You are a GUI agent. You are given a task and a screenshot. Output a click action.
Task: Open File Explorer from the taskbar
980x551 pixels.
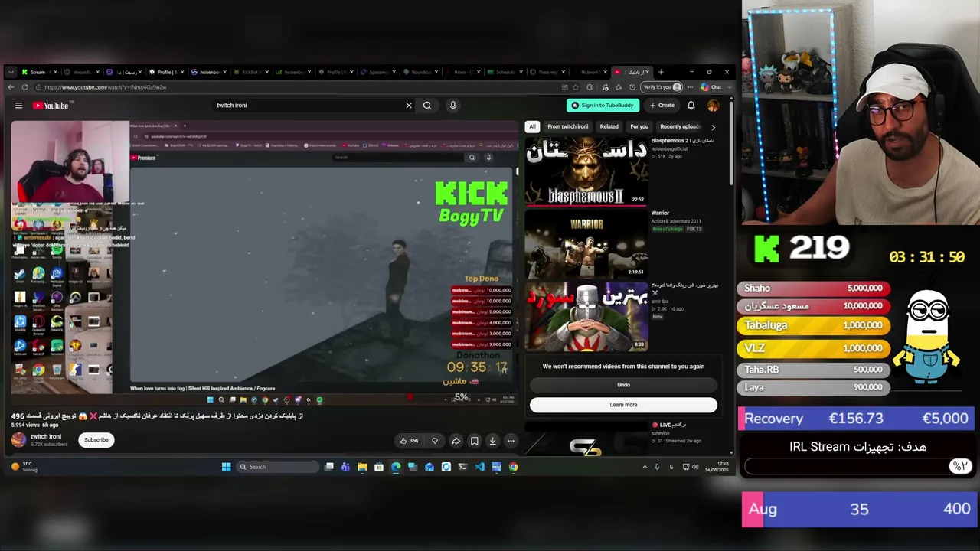362,467
